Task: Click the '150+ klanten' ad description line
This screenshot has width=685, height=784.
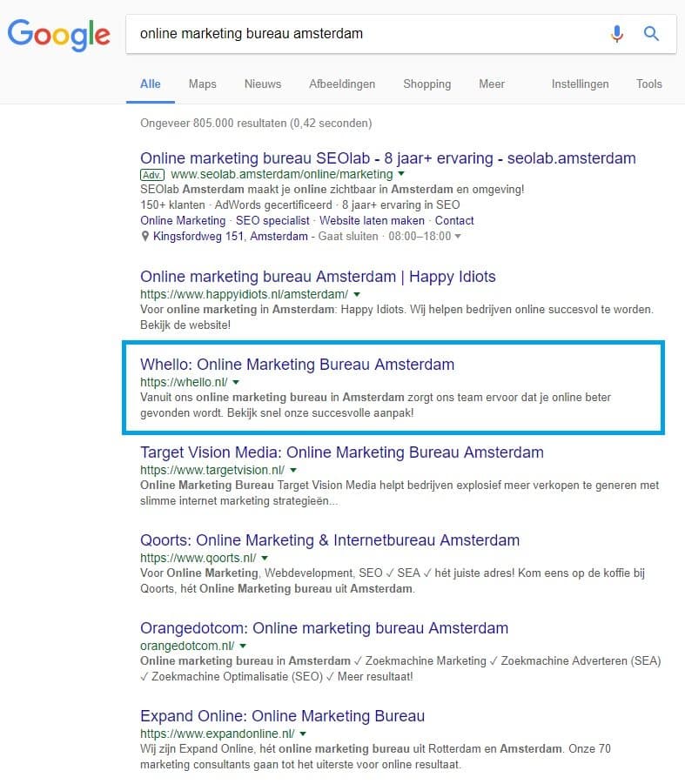Action: coord(300,205)
